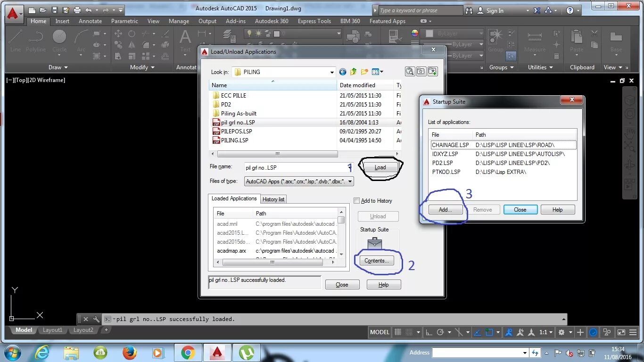Click the Save icon in quick access toolbar
The image size is (644, 362).
coord(55,10)
